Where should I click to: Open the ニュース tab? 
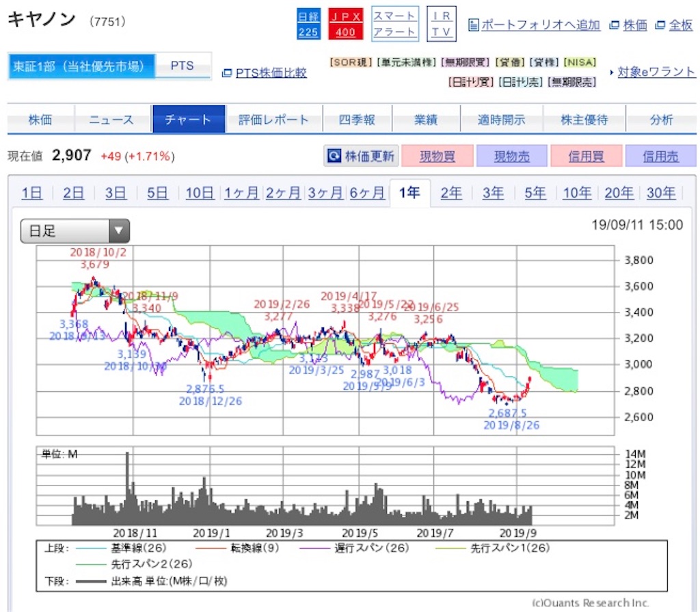(112, 119)
